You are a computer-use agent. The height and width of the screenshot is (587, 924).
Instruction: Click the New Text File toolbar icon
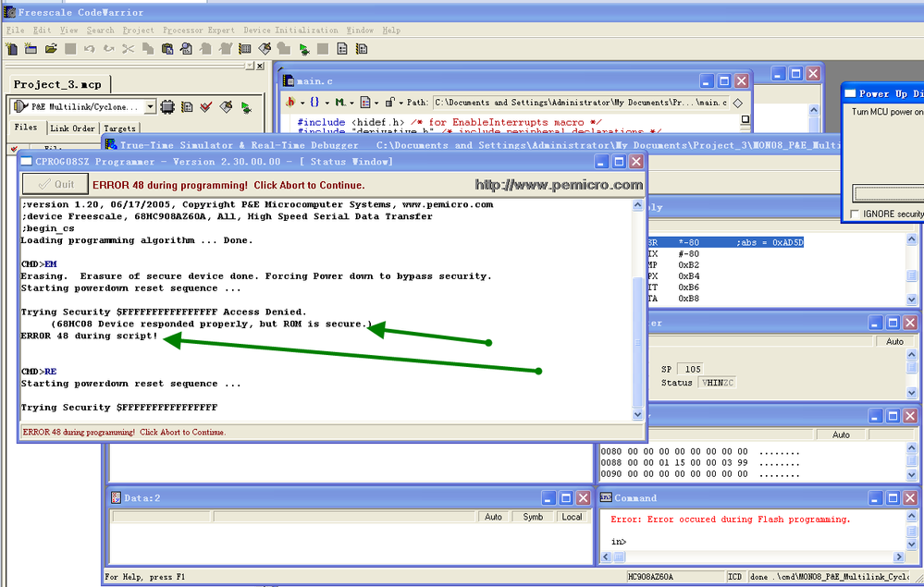coord(11,49)
